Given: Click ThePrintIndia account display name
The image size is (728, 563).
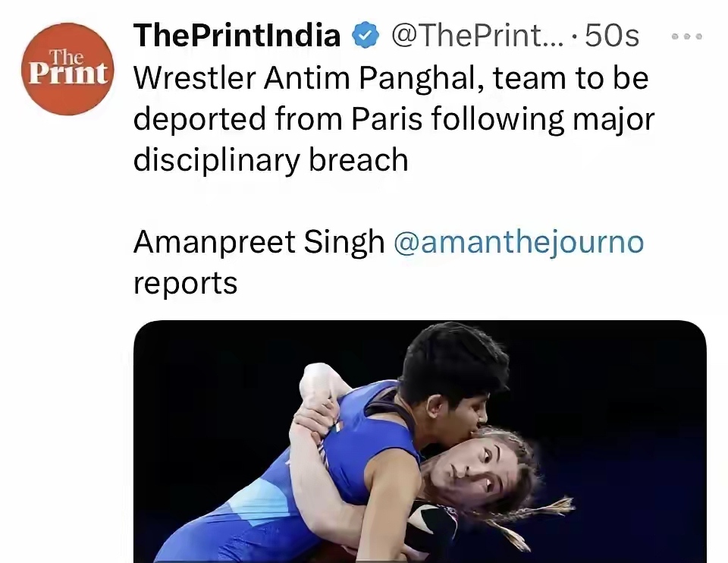Looking at the screenshot, I should [237, 36].
